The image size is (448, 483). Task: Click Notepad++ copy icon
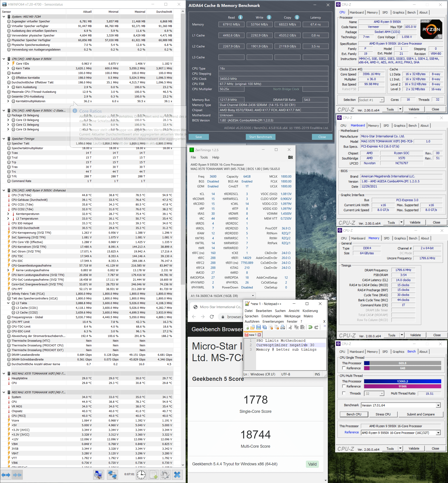296,327
